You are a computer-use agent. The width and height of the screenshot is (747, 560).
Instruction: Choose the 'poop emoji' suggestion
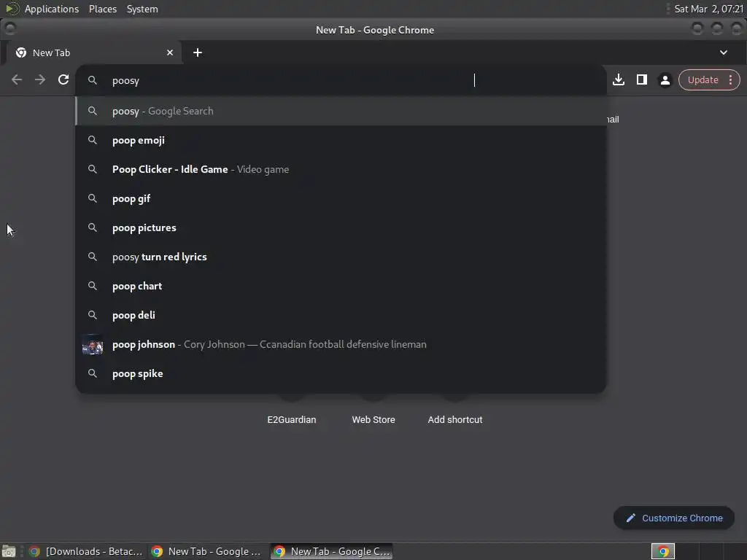[341, 140]
